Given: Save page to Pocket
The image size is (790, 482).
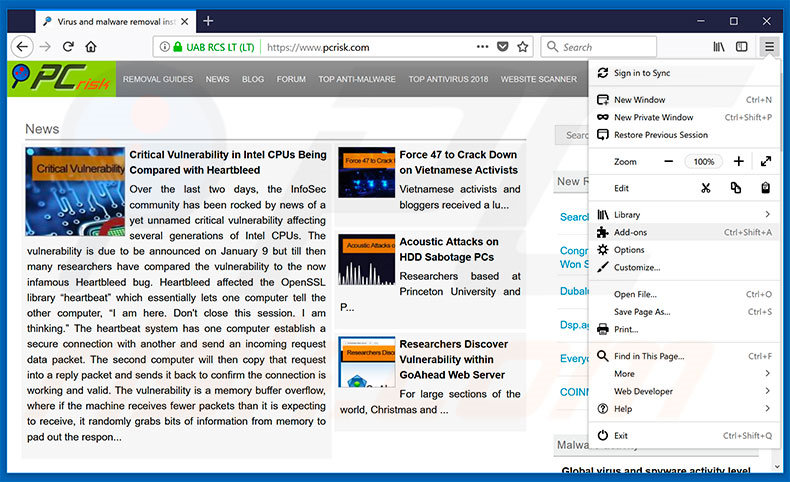Looking at the screenshot, I should pyautogui.click(x=502, y=47).
